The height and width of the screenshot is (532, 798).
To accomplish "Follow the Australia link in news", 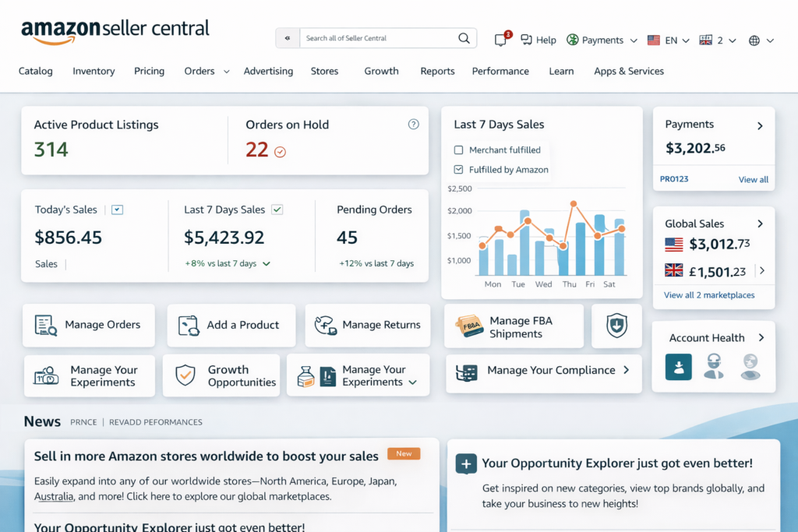I will click(x=54, y=496).
